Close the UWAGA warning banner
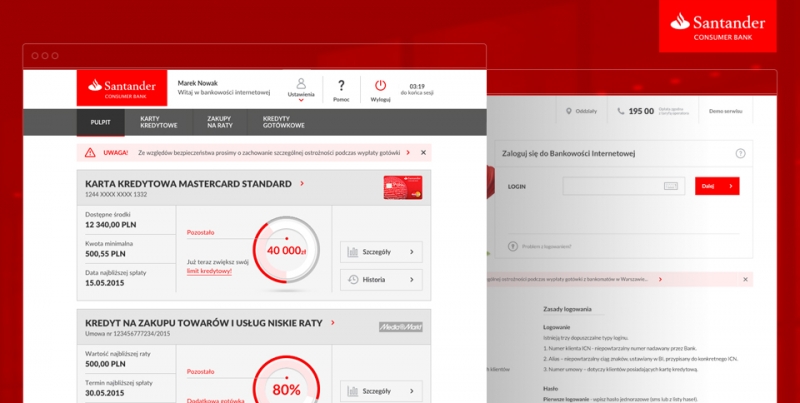The image size is (800, 403). point(423,152)
